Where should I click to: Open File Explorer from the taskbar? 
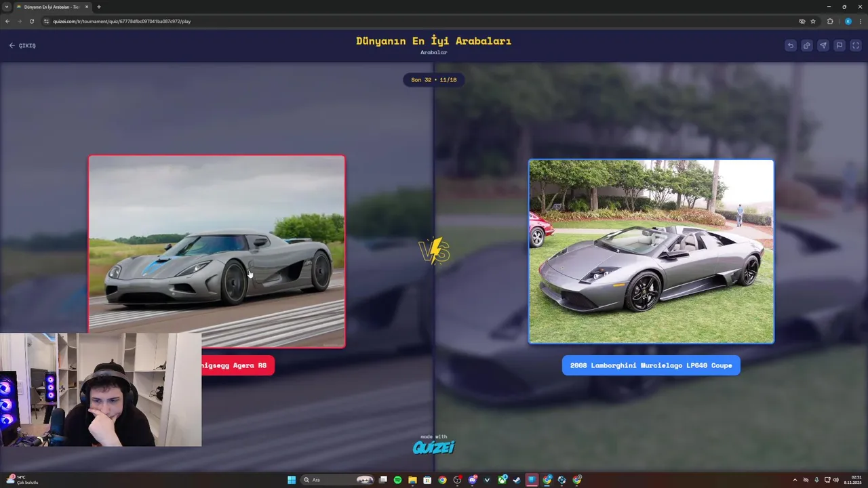(x=412, y=480)
